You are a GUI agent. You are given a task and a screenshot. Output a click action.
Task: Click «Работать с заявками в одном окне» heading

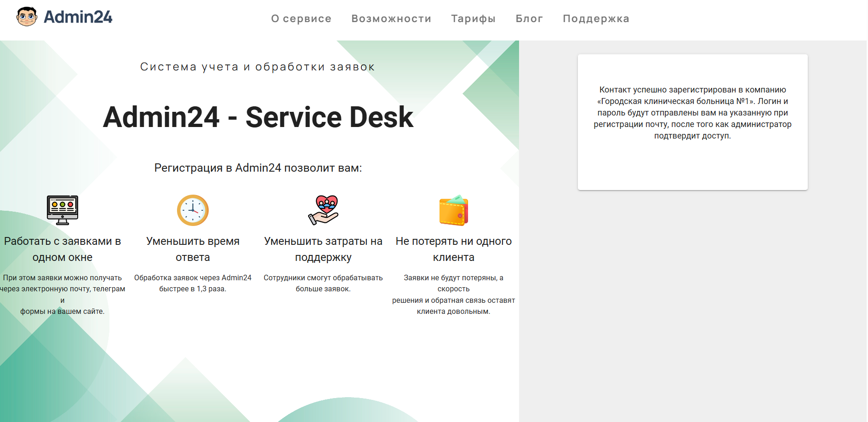click(x=63, y=249)
